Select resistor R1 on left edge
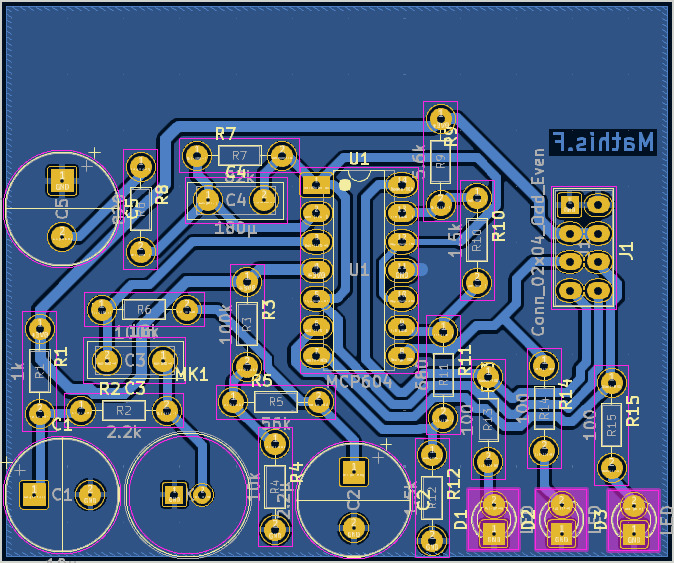 pyautogui.click(x=39, y=371)
